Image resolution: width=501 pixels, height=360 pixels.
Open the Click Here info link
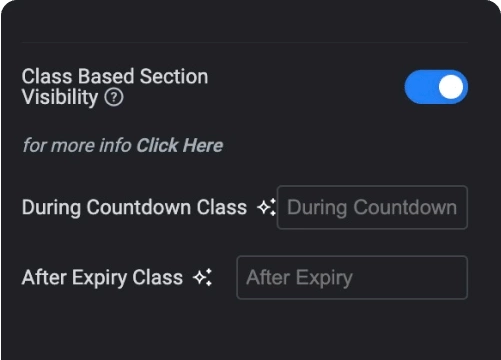[x=179, y=145]
